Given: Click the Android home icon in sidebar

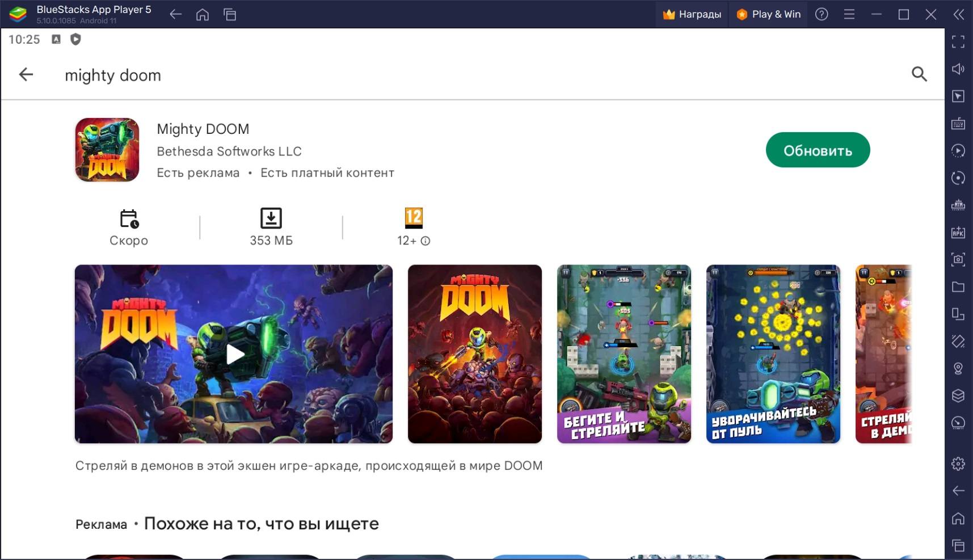Looking at the screenshot, I should (958, 518).
